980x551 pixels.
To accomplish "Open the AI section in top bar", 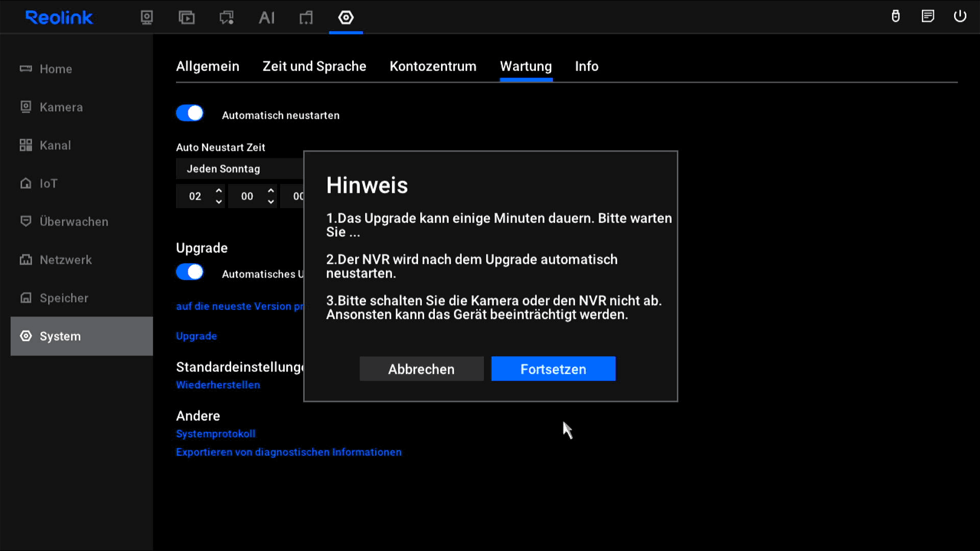I will (x=266, y=18).
